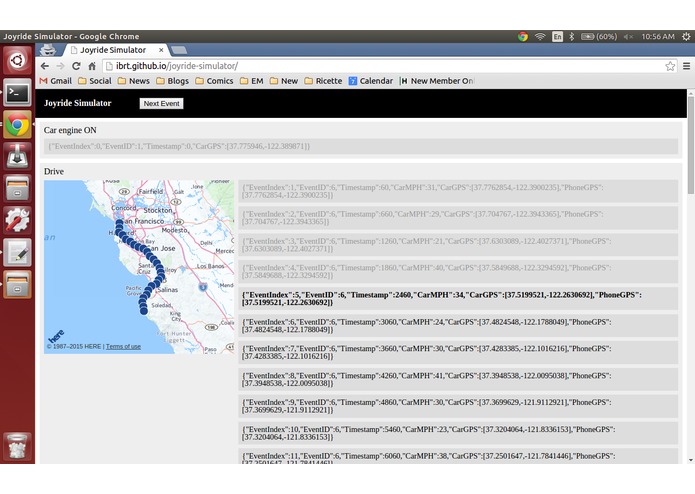The image size is (695, 494).
Task: Click the Joyride Simulator header title
Action: point(78,103)
